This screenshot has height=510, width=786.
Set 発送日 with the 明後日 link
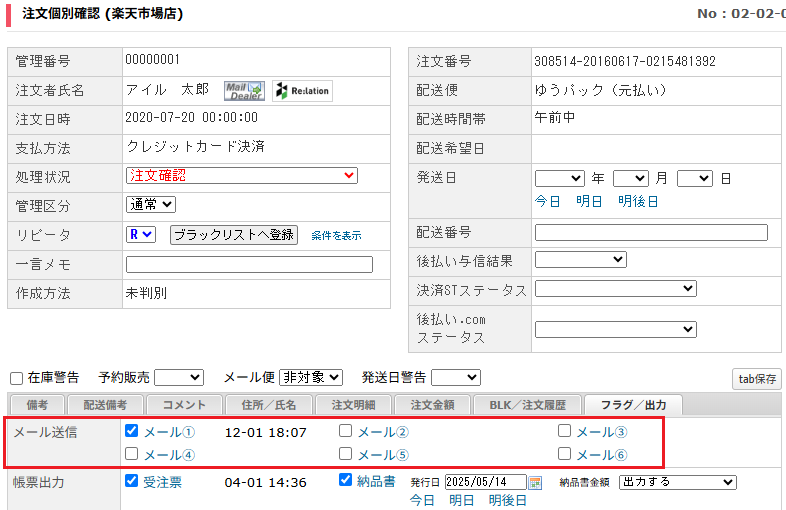(x=638, y=202)
